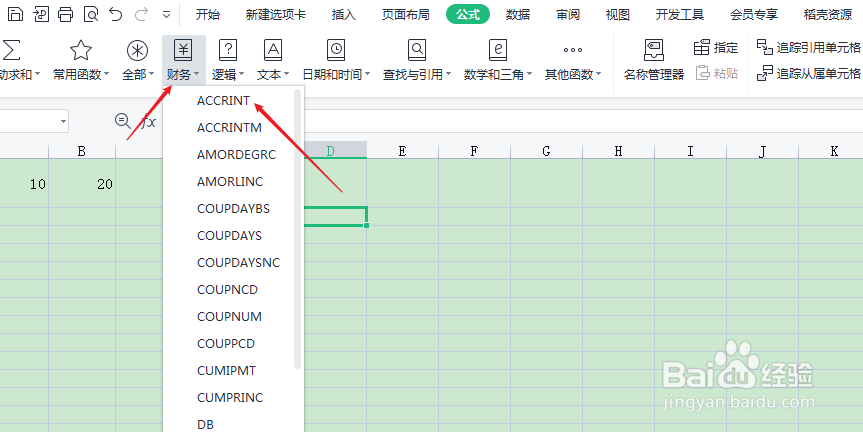Click the 其他函数 three-dots icon
This screenshot has width=863, height=432.
(572, 50)
